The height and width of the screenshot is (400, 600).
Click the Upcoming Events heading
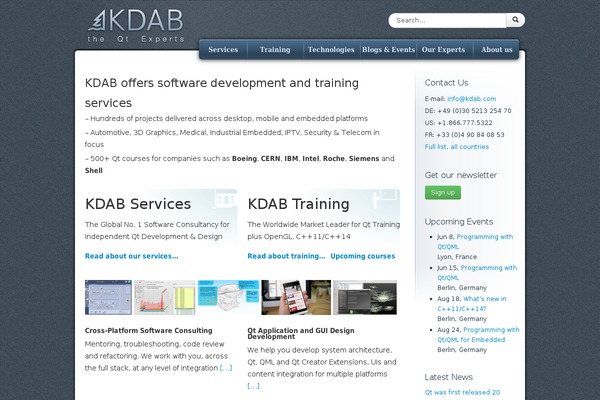point(459,222)
